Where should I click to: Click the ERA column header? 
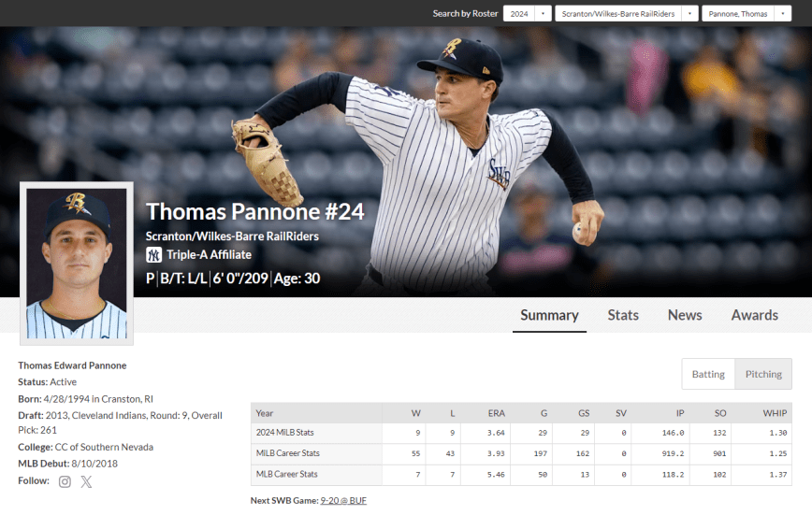496,413
